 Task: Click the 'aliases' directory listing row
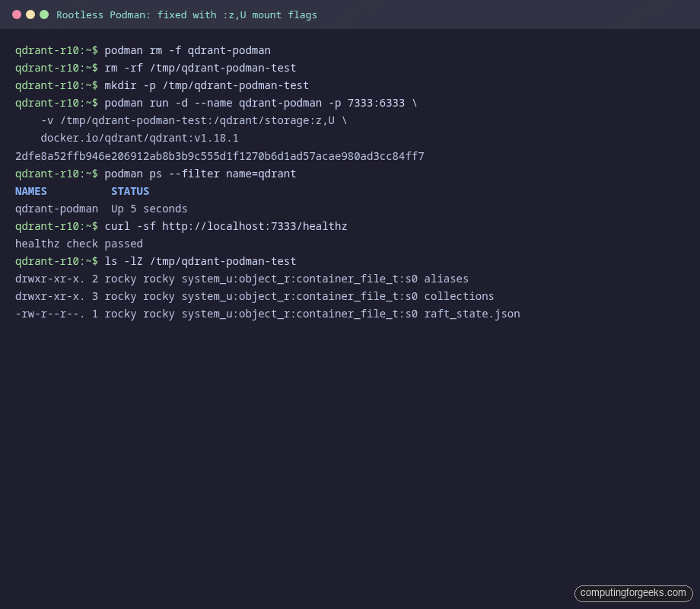point(242,279)
